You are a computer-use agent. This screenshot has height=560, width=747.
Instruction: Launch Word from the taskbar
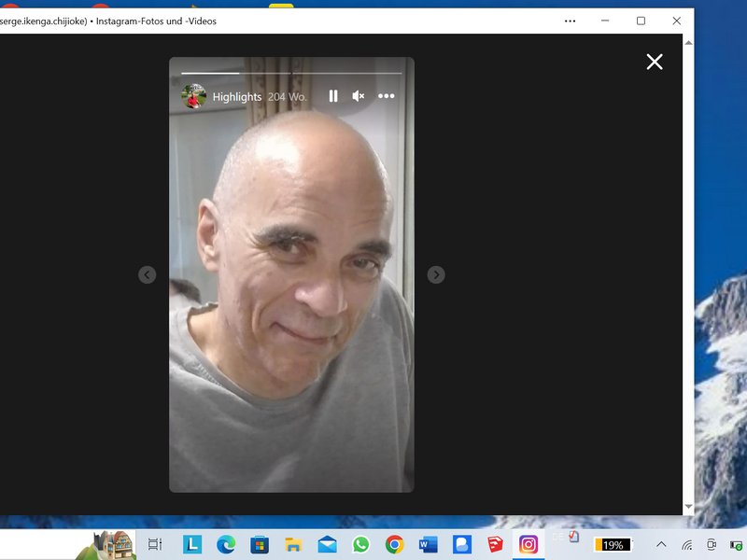tap(428, 544)
